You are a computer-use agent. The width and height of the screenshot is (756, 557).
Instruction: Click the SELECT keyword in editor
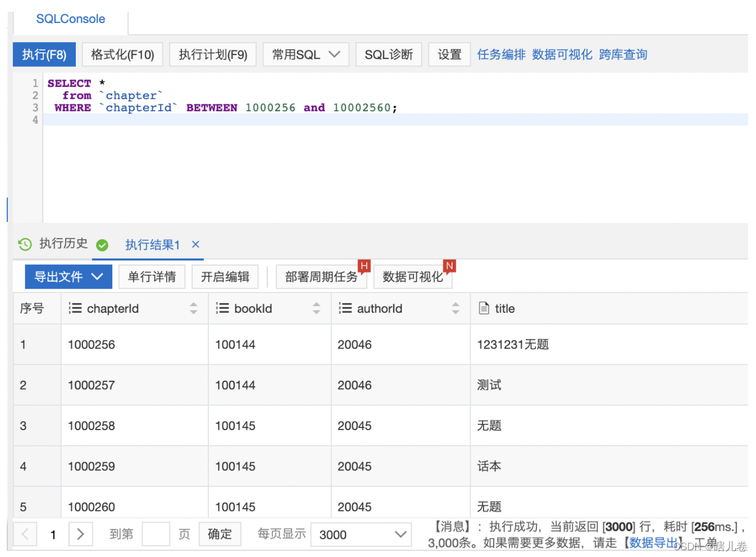[69, 83]
